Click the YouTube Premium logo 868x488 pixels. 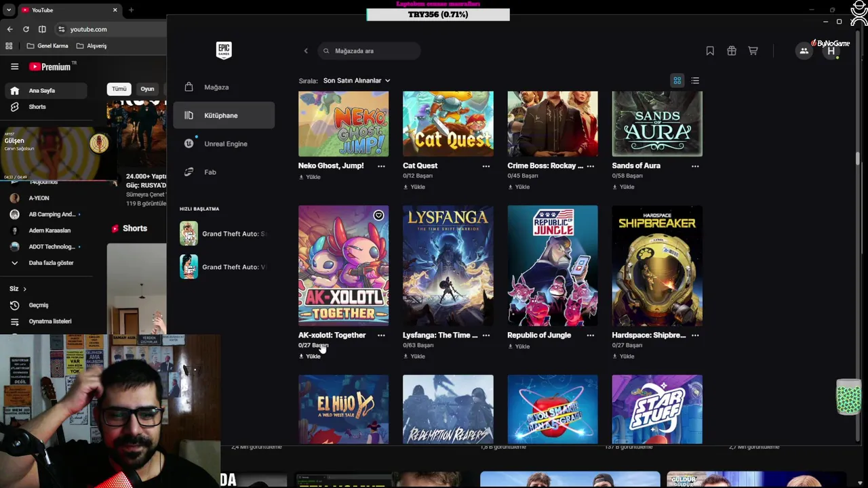(x=50, y=66)
